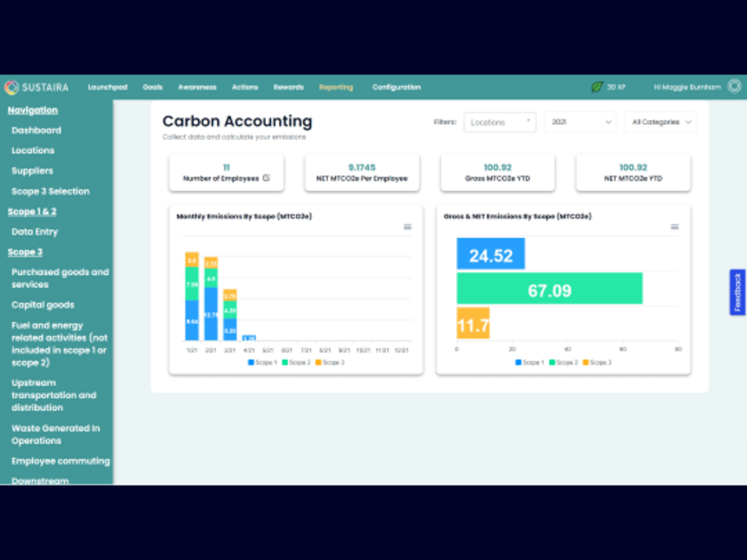Toggle Scope 3 legend in Gross & NET chart

coord(597,362)
